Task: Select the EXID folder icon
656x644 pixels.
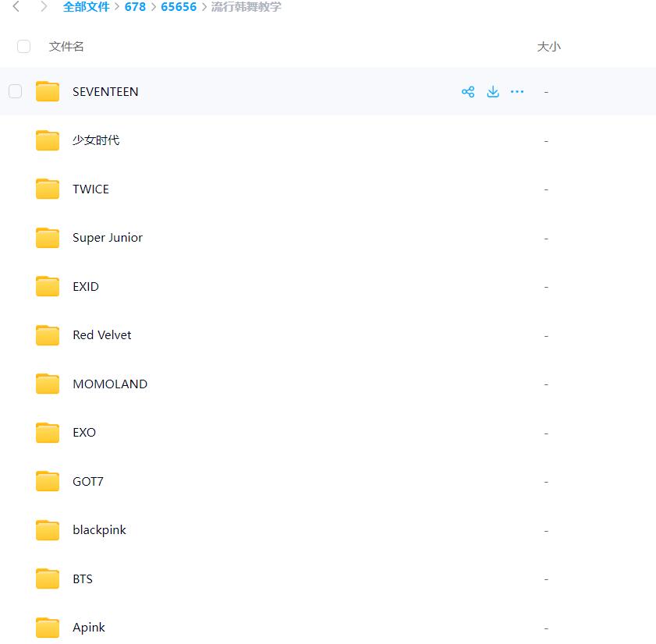Action: (48, 287)
